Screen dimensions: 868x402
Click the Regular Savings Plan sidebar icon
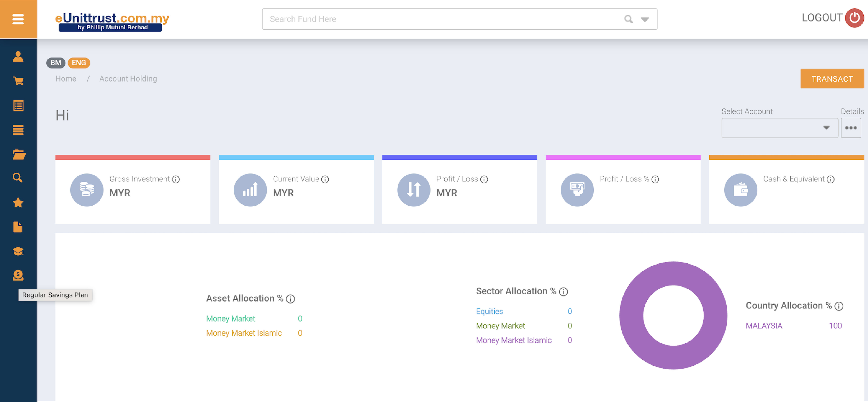18,275
